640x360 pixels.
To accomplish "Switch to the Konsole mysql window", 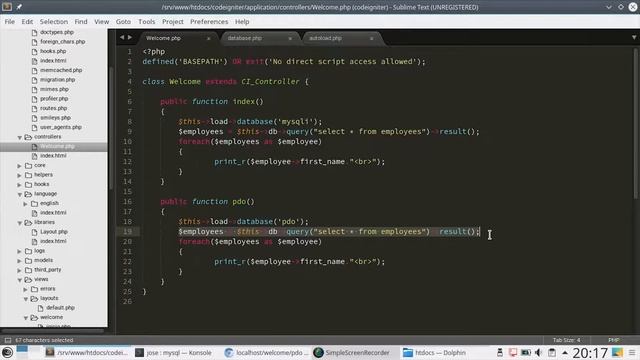I will 173,352.
